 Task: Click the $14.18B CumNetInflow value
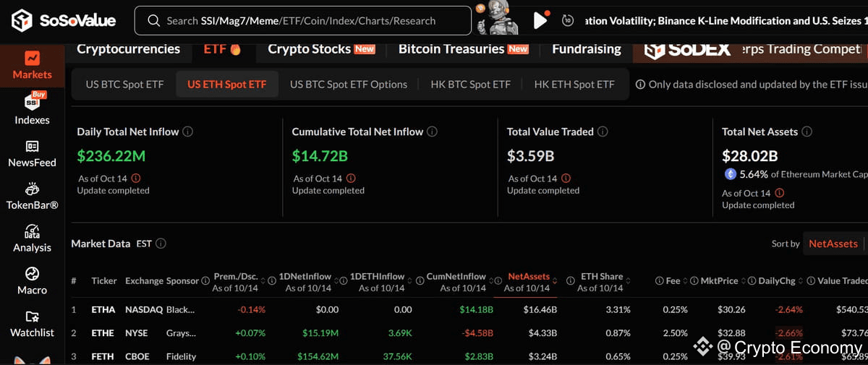pos(476,309)
